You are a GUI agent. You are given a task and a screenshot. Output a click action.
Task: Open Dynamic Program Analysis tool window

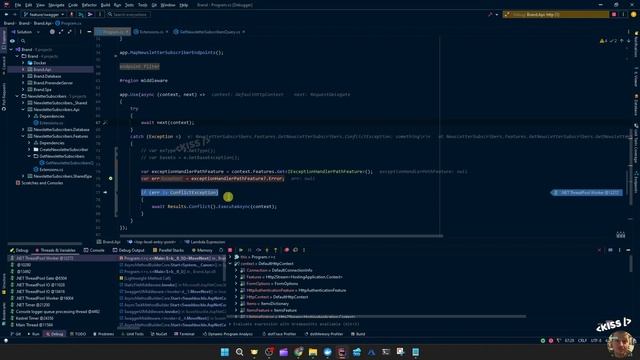tap(228, 334)
